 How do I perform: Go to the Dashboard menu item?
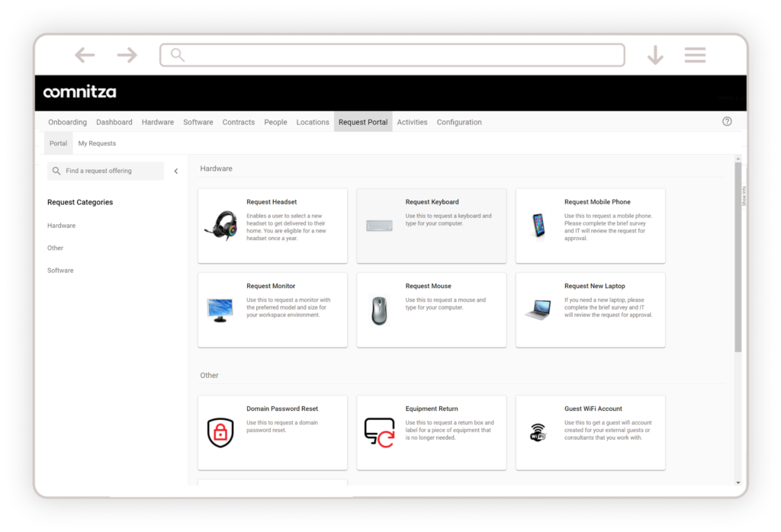point(114,122)
